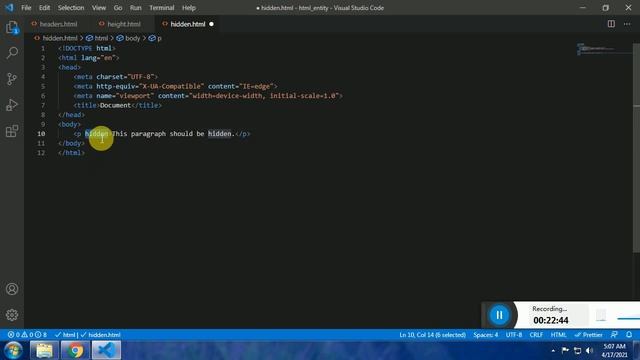Open File Explorer from the taskbar
The height and width of the screenshot is (360, 640).
pyautogui.click(x=44, y=350)
